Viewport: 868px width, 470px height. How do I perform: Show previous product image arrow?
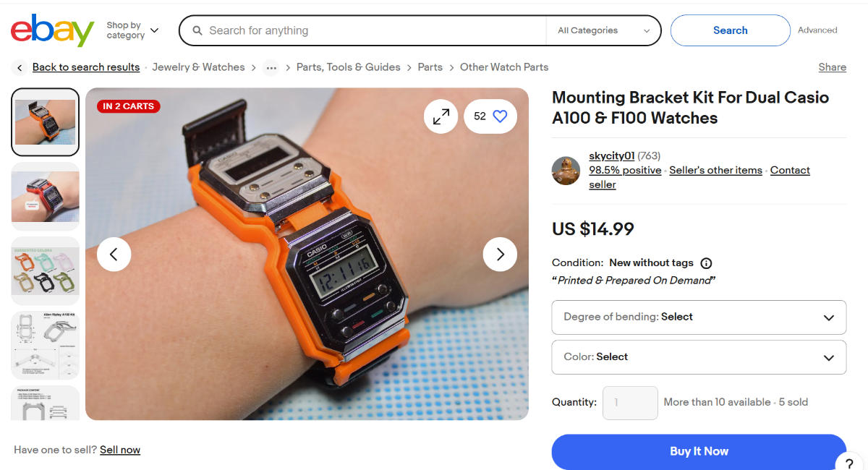tap(114, 254)
